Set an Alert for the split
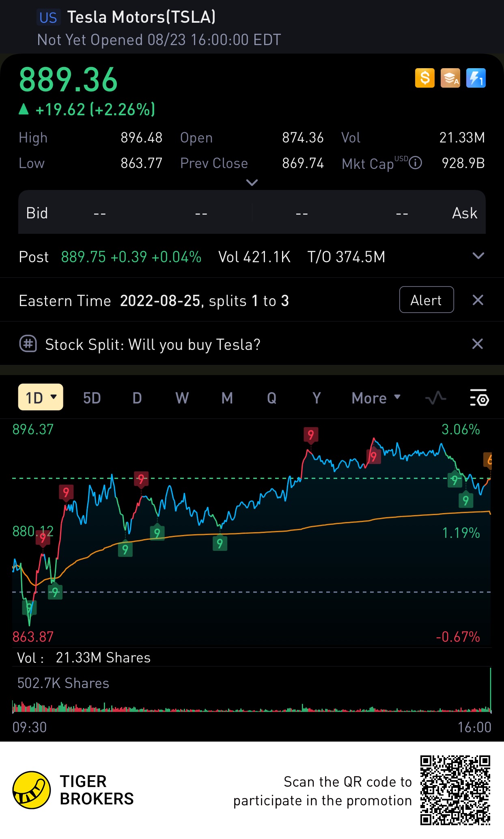The image size is (504, 839). (426, 300)
